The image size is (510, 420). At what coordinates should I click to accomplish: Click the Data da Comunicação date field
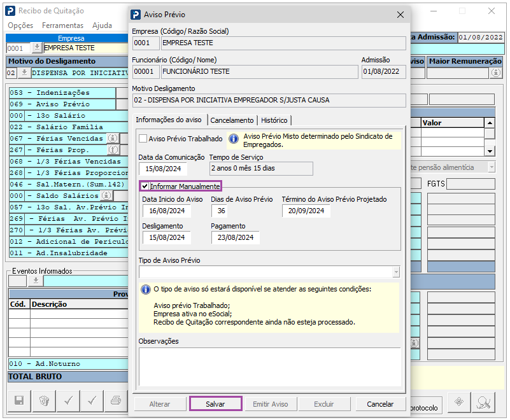(x=163, y=169)
